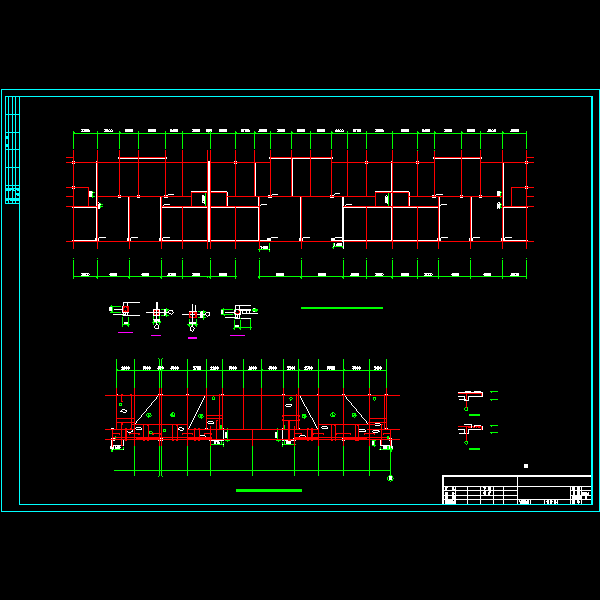The width and height of the screenshot is (600, 600).
Task: Select the green title underline beneath the lower plan
Action: pos(268,490)
